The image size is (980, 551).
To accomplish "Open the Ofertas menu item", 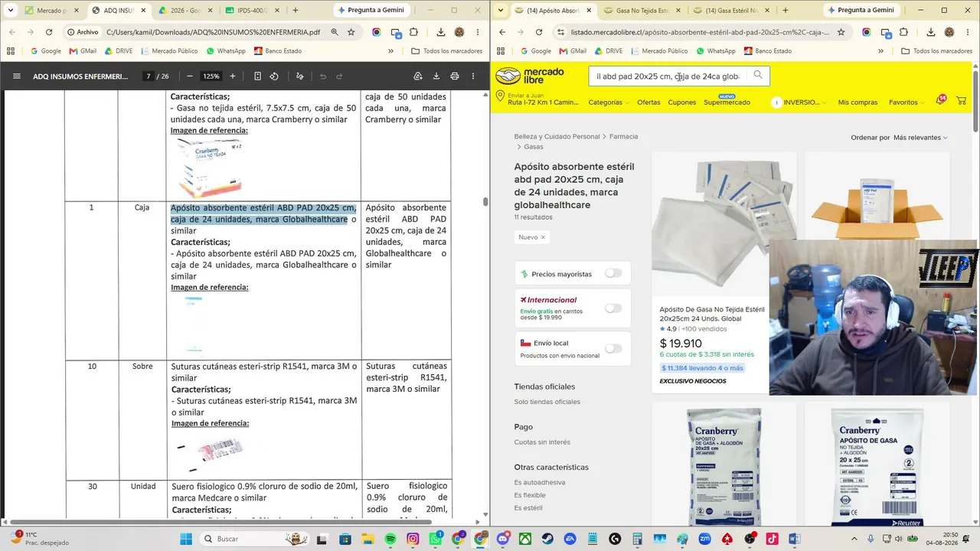I will pyautogui.click(x=648, y=103).
